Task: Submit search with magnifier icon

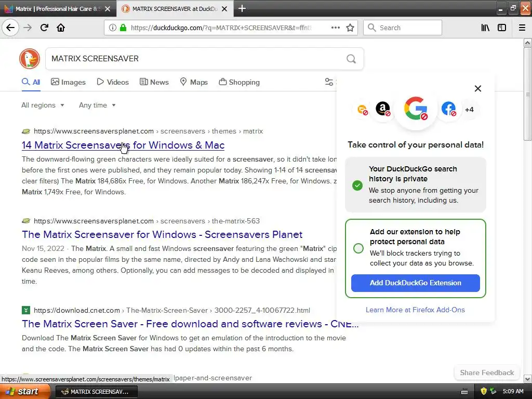Action: click(x=351, y=59)
